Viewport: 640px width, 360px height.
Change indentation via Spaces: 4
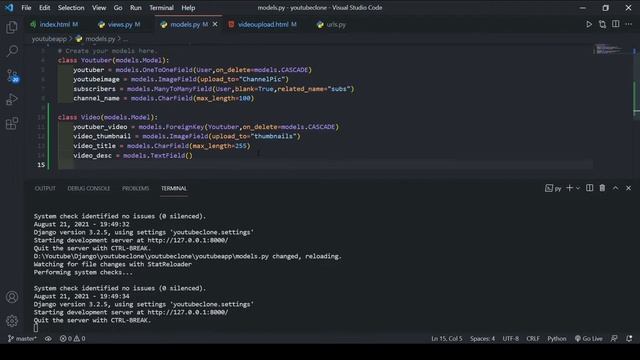pyautogui.click(x=482, y=338)
